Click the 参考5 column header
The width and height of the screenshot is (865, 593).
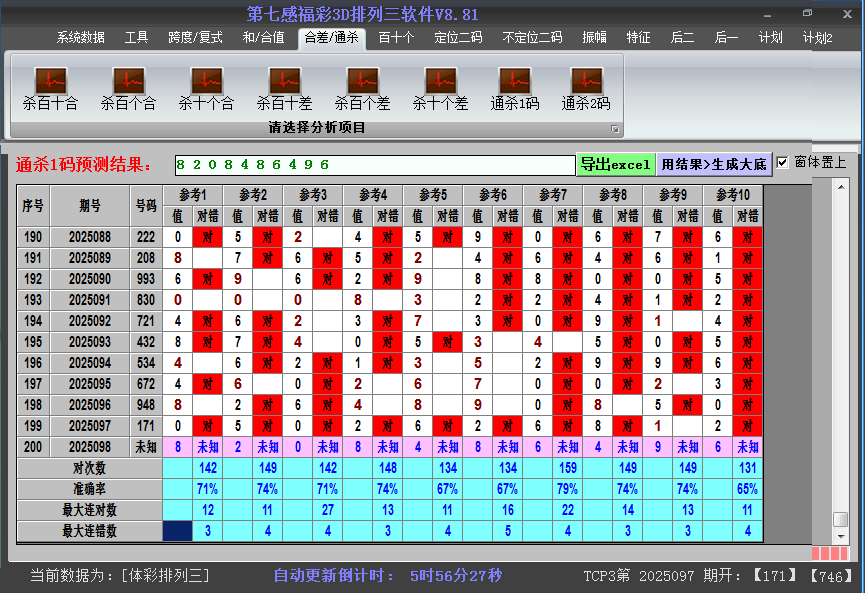433,195
